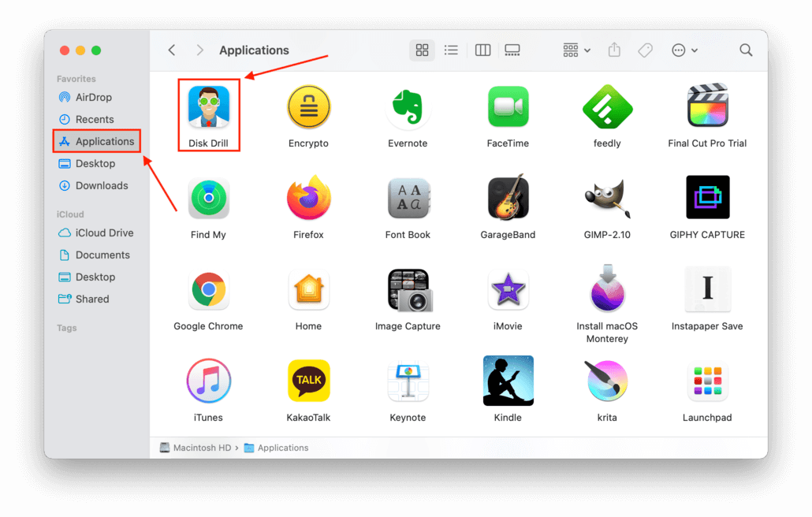Open the FaceTime app icon
The height and width of the screenshot is (517, 812).
[508, 107]
